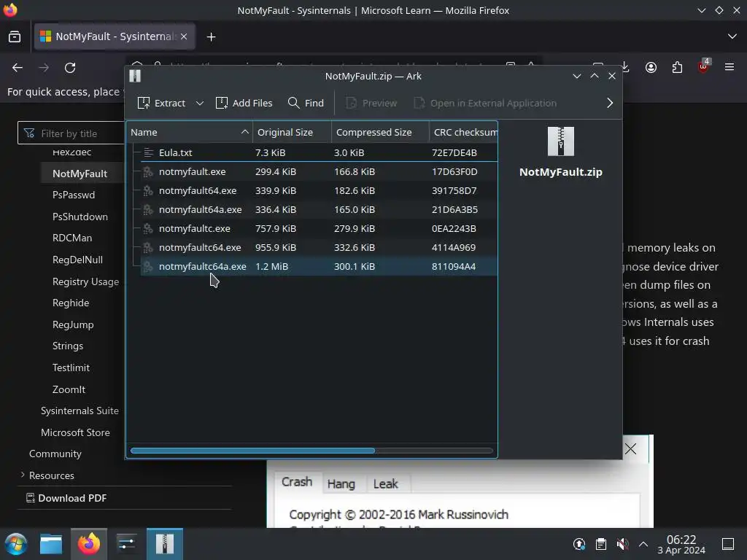Viewport: 747px width, 560px height.
Task: Open Strings in sidebar
Action: tap(68, 346)
